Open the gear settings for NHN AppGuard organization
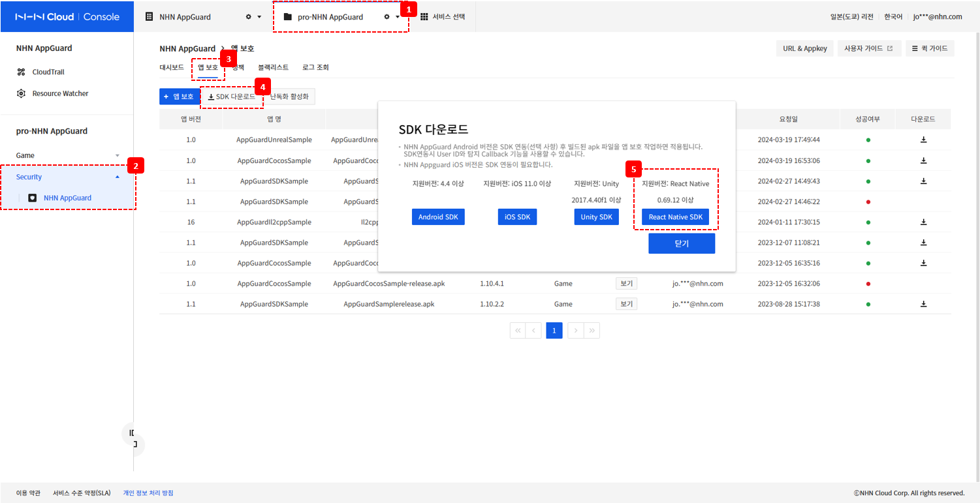This screenshot has height=503, width=980. pos(248,17)
